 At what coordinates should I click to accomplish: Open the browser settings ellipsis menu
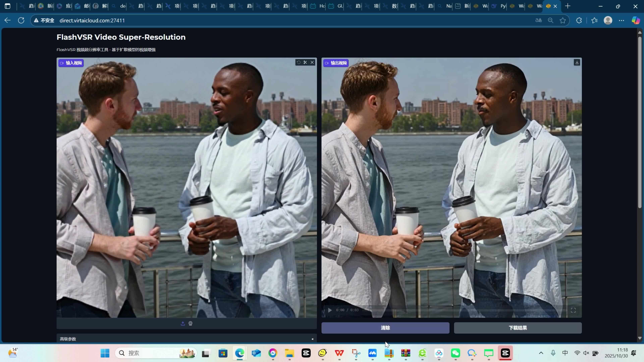(x=622, y=20)
